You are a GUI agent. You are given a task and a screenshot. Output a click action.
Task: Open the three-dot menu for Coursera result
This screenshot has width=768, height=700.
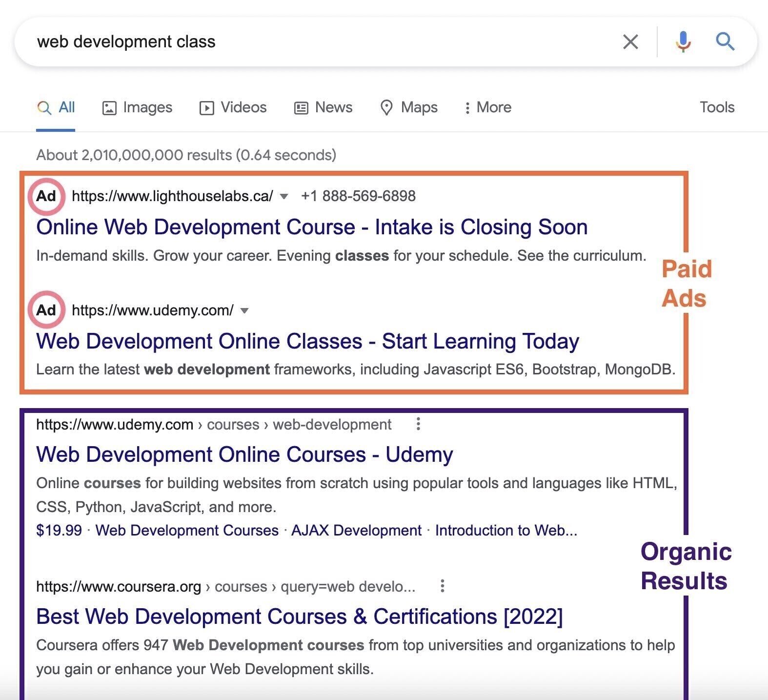[x=442, y=586]
